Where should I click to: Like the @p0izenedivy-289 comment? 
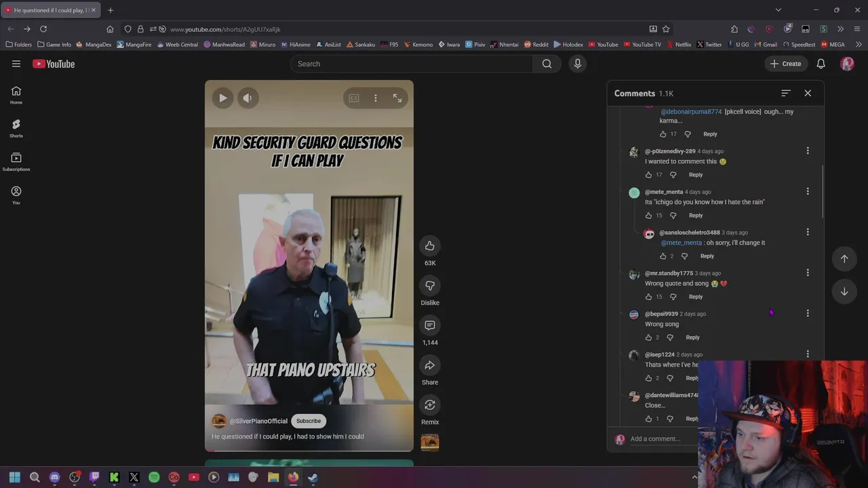pyautogui.click(x=648, y=175)
